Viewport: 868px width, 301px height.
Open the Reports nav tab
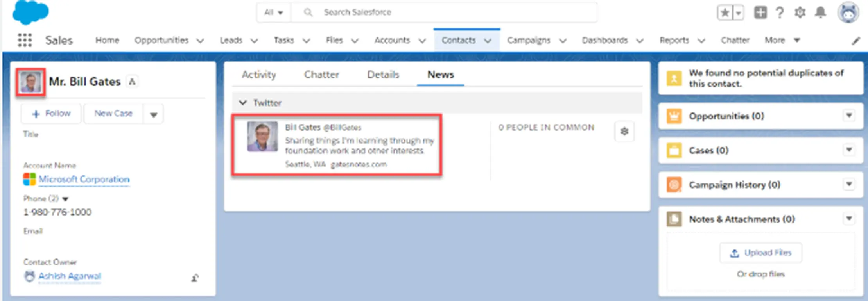674,40
